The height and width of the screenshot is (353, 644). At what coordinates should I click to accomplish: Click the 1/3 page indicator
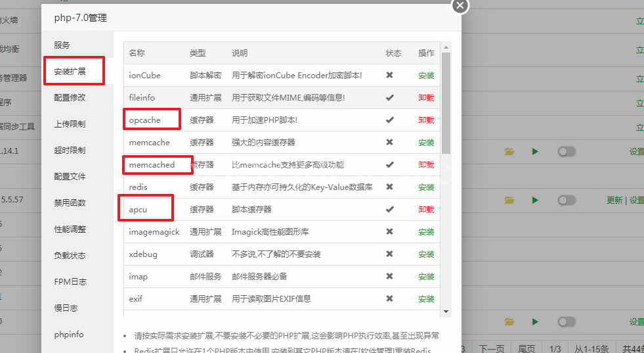[x=555, y=348]
